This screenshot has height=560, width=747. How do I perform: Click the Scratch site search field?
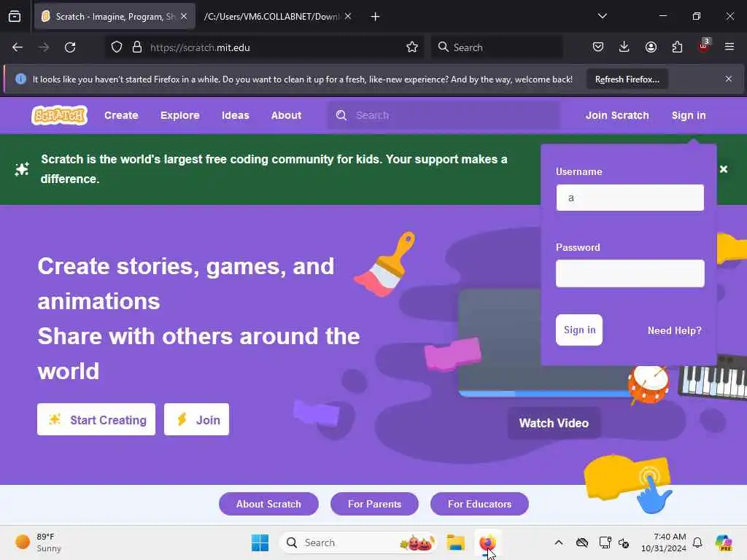point(444,115)
